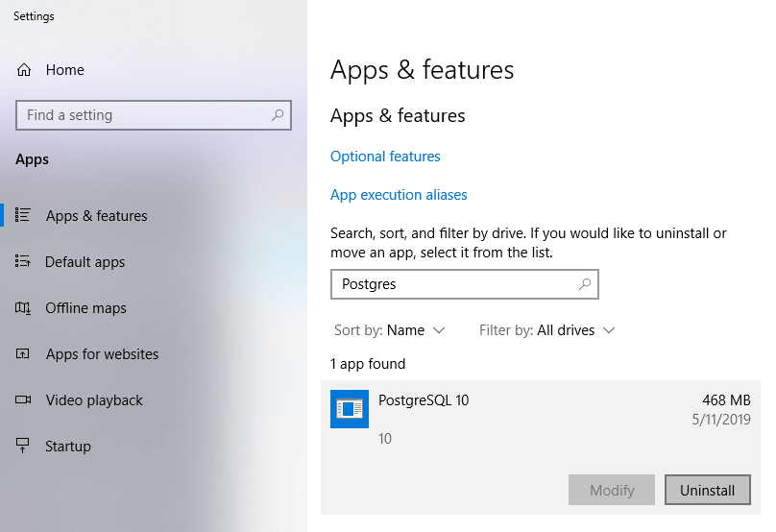Open Offline maps section
The width and height of the screenshot is (776, 532).
pyautogui.click(x=86, y=308)
